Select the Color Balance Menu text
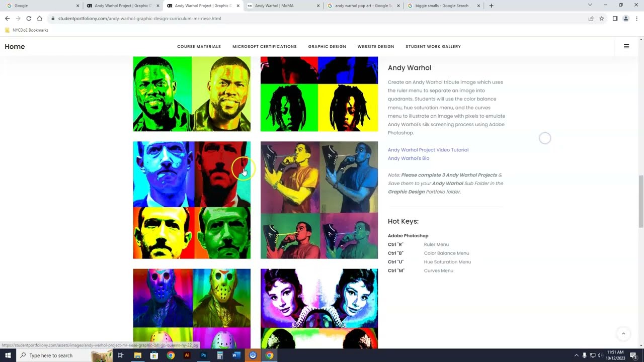The image size is (644, 362). click(x=446, y=253)
